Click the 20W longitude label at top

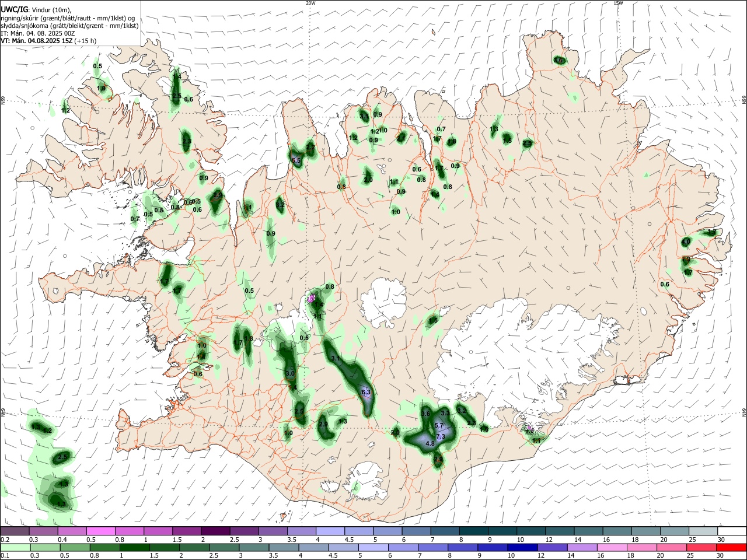coord(310,3)
